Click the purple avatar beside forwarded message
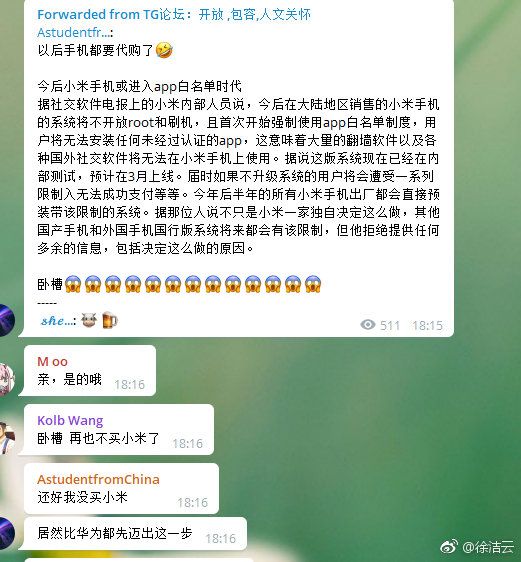This screenshot has height=562, width=521. coord(6,320)
